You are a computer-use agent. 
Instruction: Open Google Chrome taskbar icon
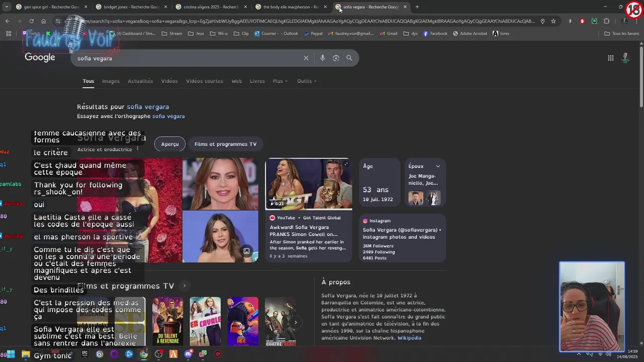(x=144, y=354)
